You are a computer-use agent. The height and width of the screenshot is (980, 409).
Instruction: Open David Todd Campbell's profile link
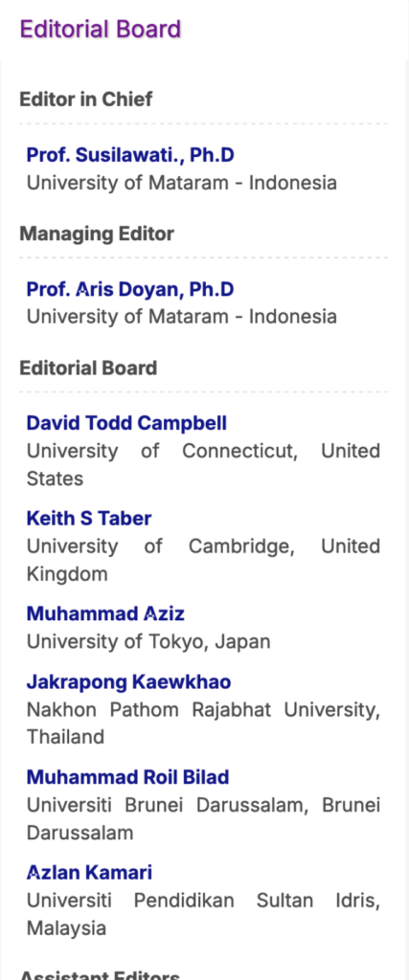(126, 423)
